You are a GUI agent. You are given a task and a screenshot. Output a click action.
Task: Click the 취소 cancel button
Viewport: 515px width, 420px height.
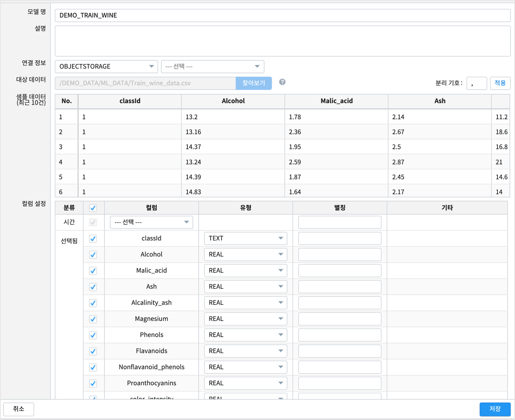tap(19, 409)
